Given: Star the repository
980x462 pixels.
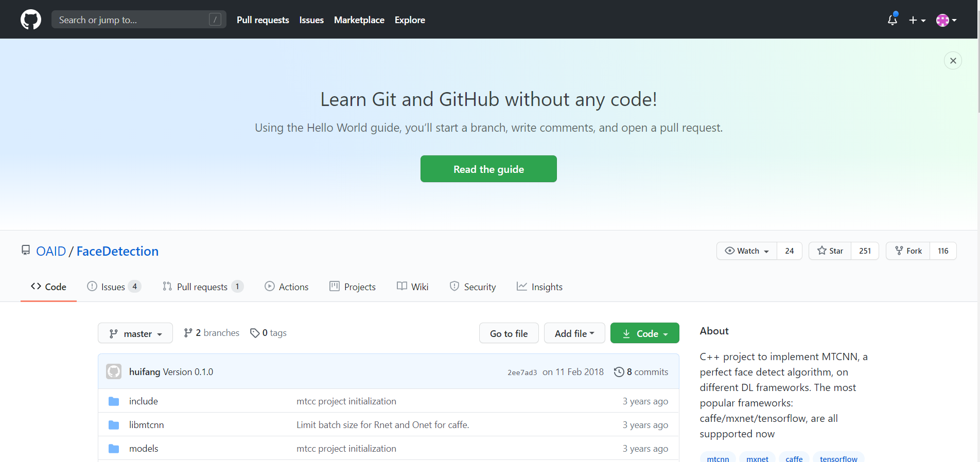Looking at the screenshot, I should coord(830,251).
